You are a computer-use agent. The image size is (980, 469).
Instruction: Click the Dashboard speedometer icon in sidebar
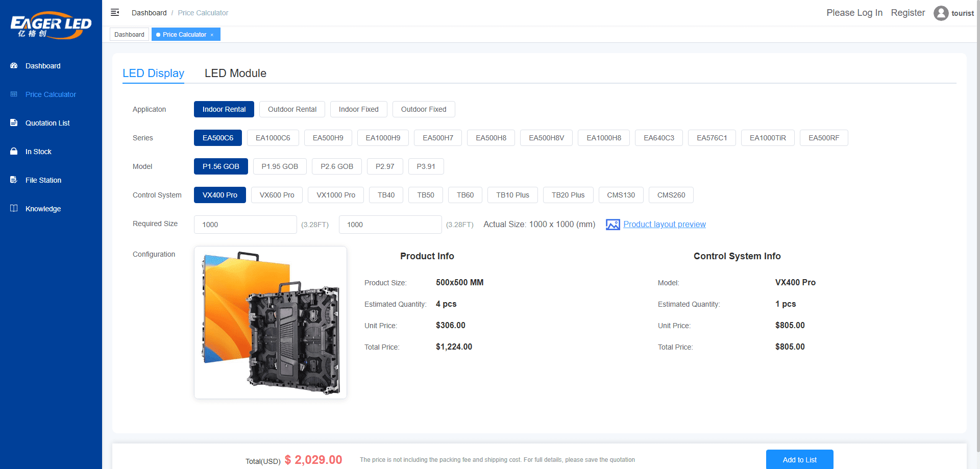click(x=14, y=66)
